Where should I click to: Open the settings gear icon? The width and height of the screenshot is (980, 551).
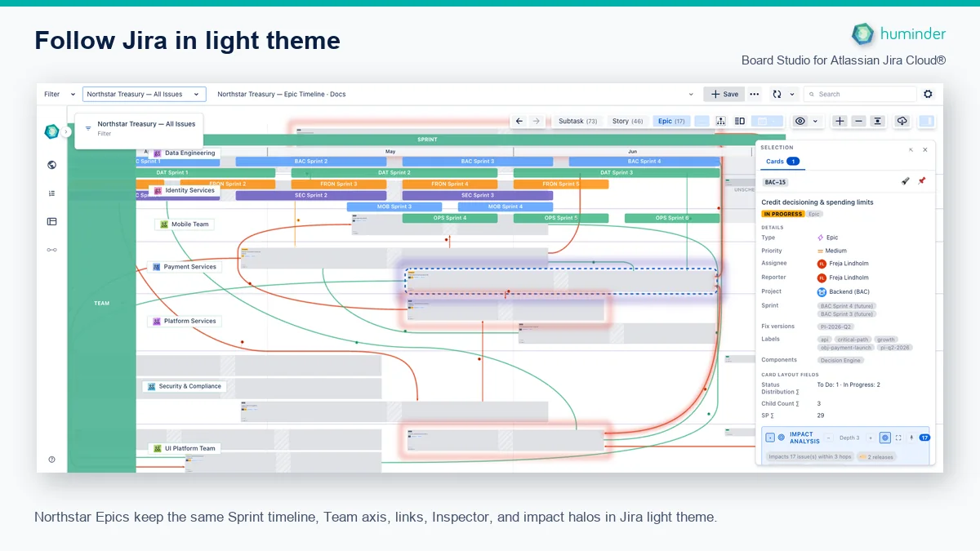click(x=928, y=94)
